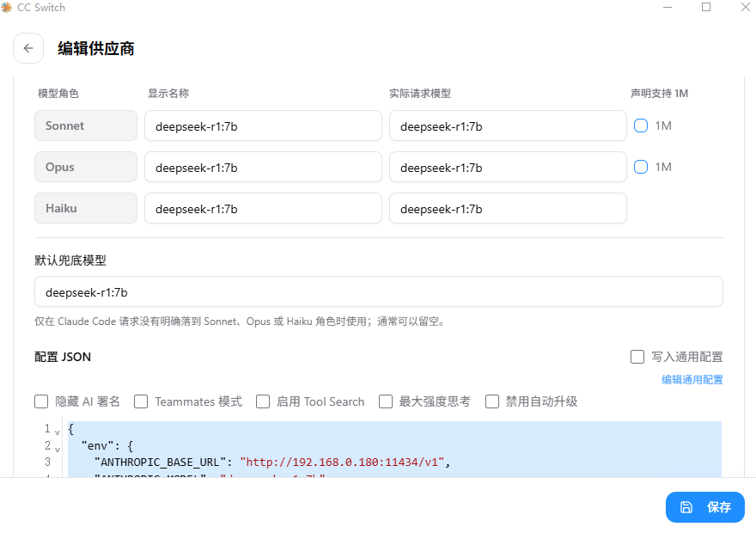Select the Sonnet role label

[86, 126]
